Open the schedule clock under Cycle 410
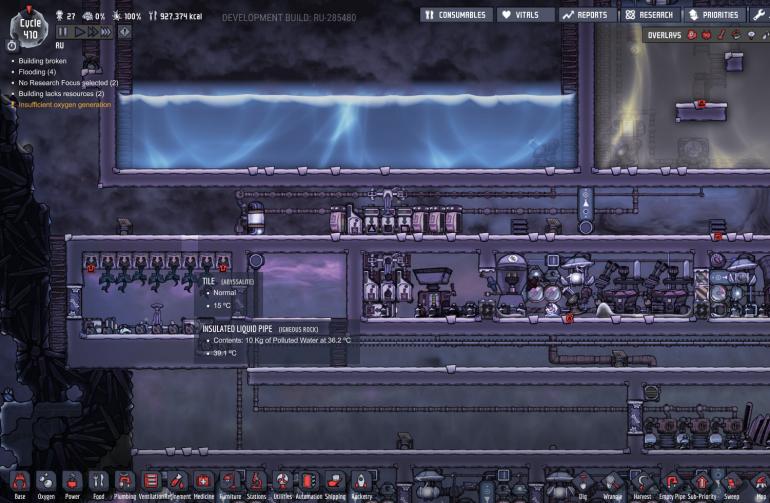Viewport: 770px width, 503px height. click(12, 46)
